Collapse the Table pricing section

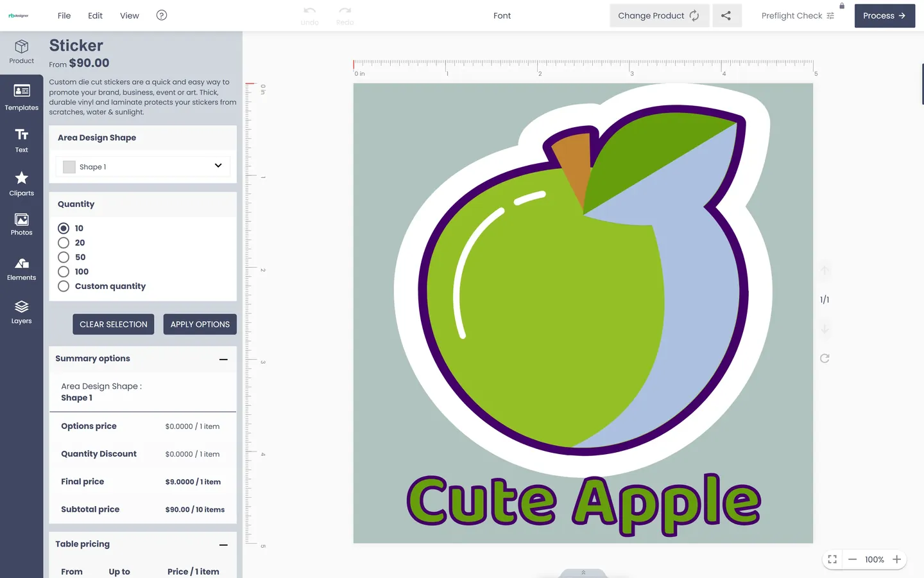point(223,545)
